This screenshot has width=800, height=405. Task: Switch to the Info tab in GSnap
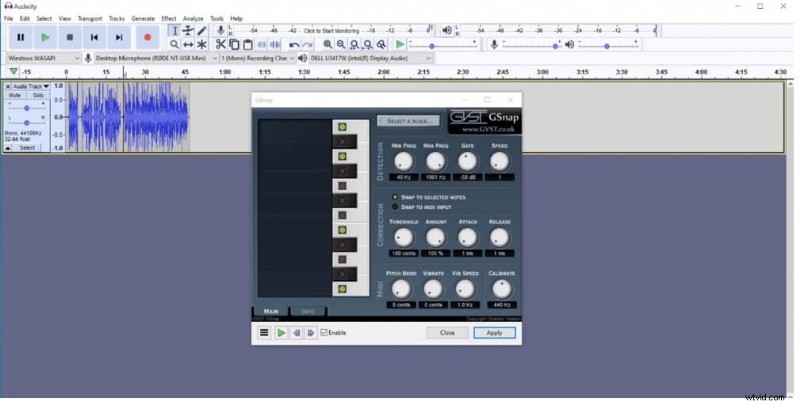click(308, 311)
